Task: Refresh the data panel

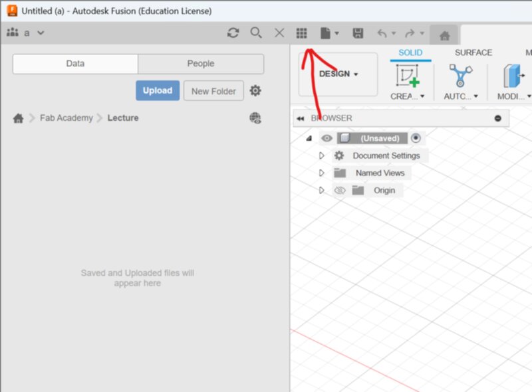Action: 233,33
